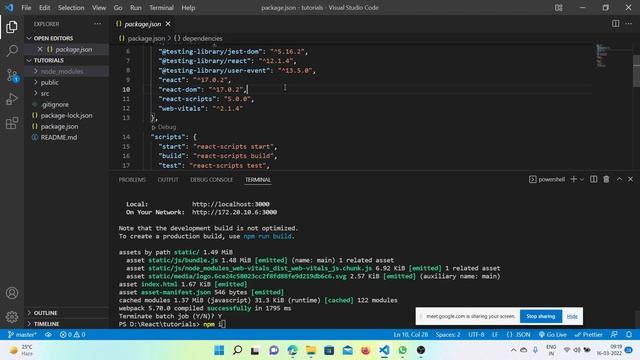Viewport: 640px width, 360px height.
Task: Open the Selection menu
Action: 71,7
